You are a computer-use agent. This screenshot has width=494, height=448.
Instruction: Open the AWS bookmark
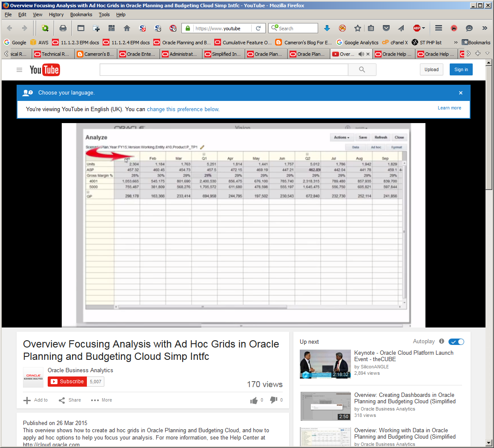click(x=39, y=42)
